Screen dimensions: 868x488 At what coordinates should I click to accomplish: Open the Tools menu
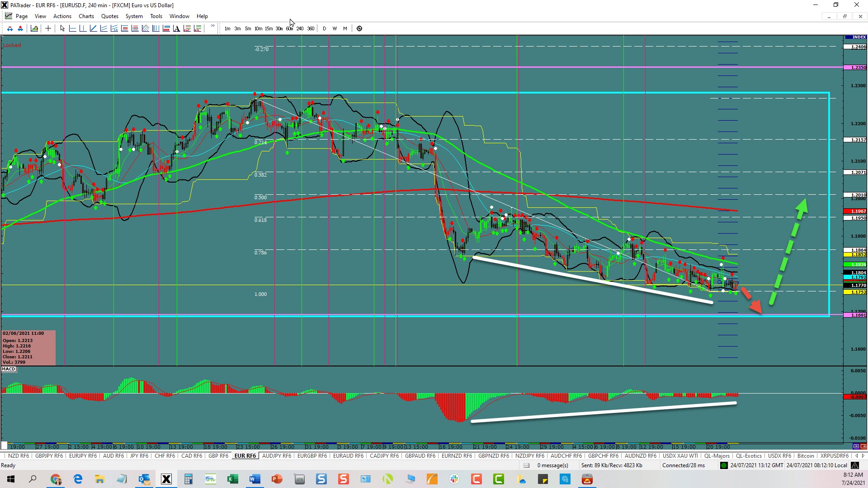pos(156,16)
